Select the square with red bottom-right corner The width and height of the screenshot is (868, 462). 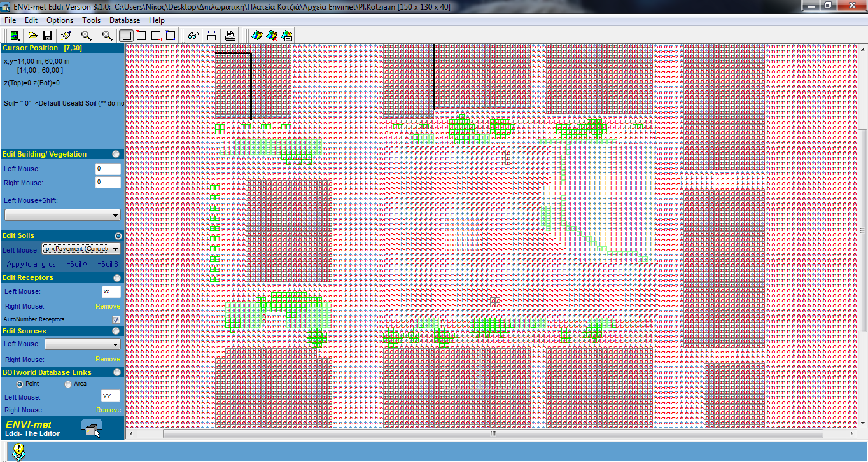point(156,36)
